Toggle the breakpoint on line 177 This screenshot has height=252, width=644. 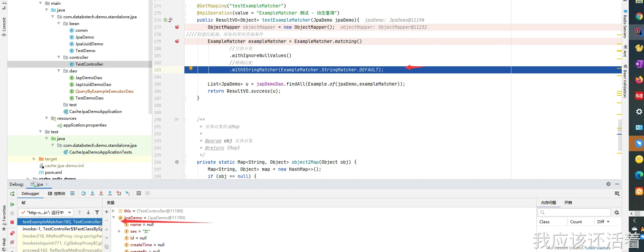pos(177,27)
